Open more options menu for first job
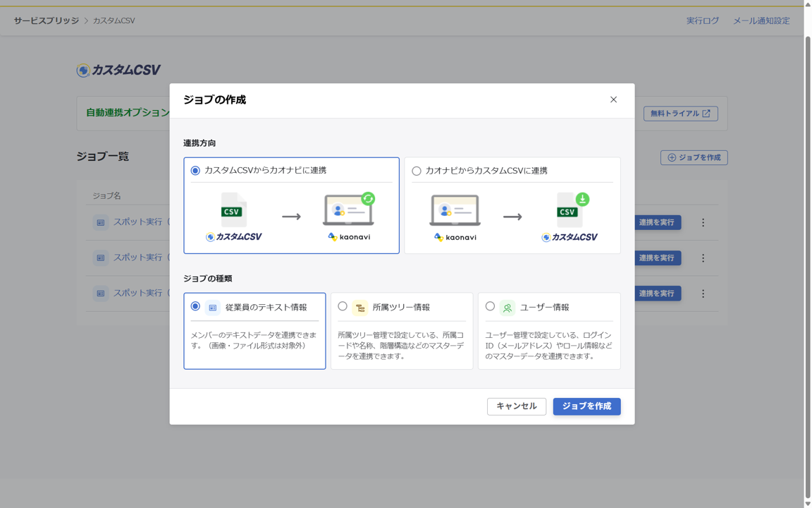This screenshot has height=508, width=812. click(703, 222)
